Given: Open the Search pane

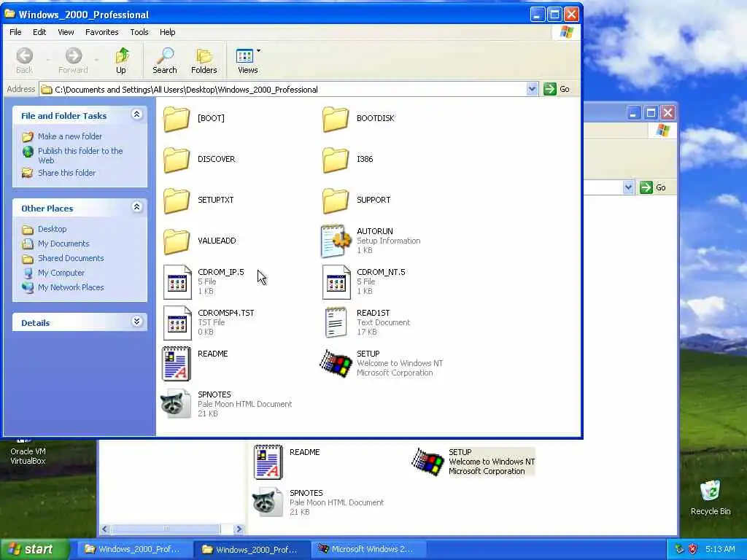Looking at the screenshot, I should tap(165, 61).
